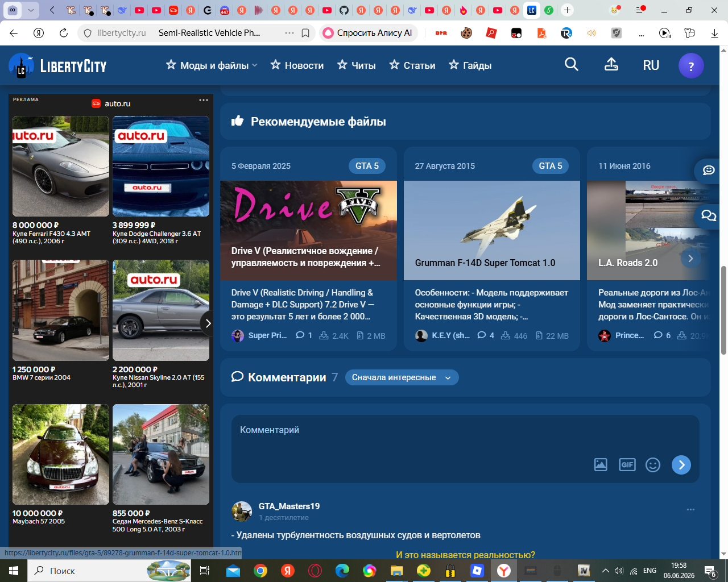Open the GTA_Masters19 user profile

(289, 506)
